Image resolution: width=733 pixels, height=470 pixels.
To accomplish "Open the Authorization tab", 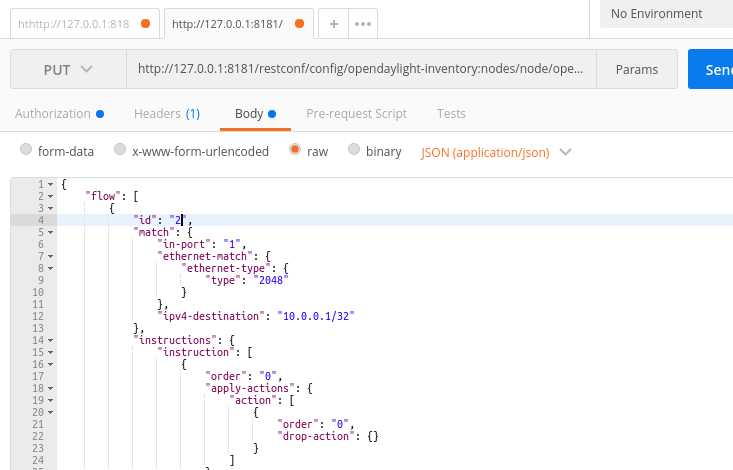I will coord(59,114).
